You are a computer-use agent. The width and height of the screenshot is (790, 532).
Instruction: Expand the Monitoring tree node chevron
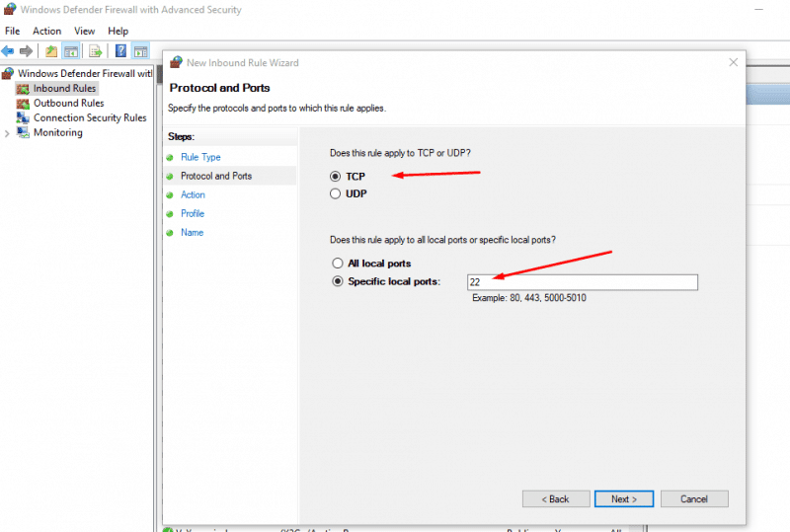click(7, 133)
